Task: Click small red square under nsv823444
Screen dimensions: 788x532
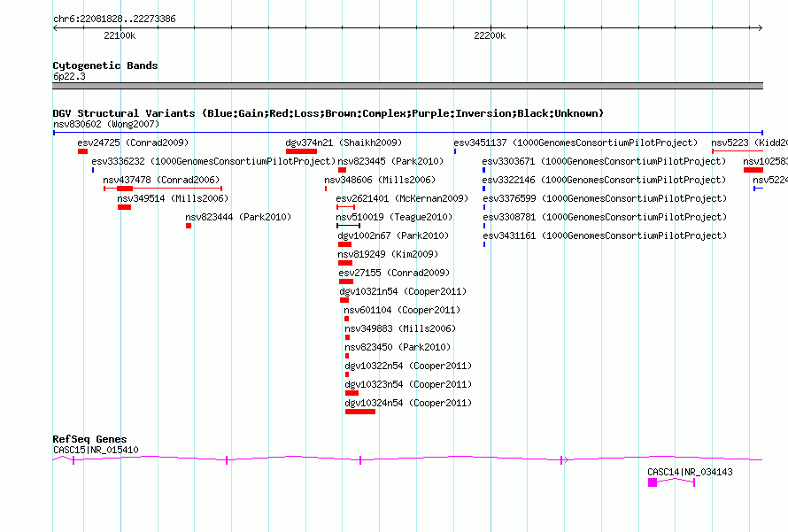Action: click(x=189, y=226)
